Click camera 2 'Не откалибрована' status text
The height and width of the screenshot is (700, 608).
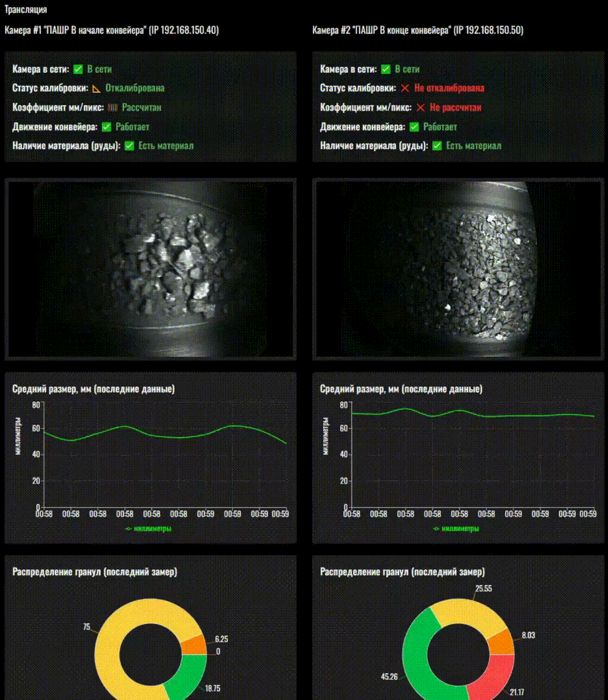449,89
